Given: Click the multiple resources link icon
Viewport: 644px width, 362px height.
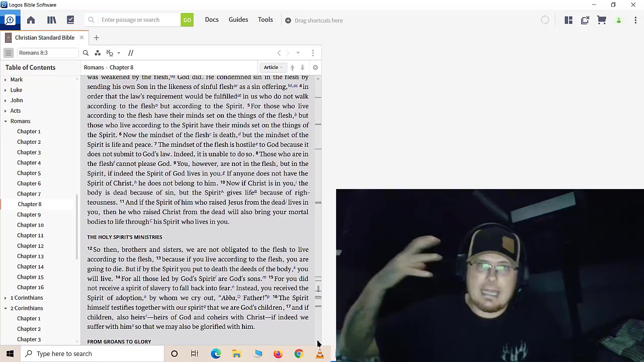Looking at the screenshot, I should pos(110,53).
